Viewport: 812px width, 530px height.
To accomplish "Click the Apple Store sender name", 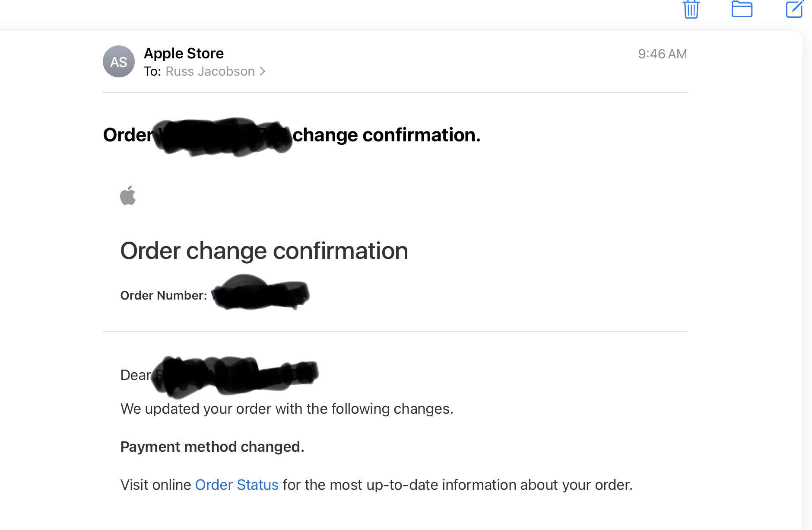I will coord(184,53).
